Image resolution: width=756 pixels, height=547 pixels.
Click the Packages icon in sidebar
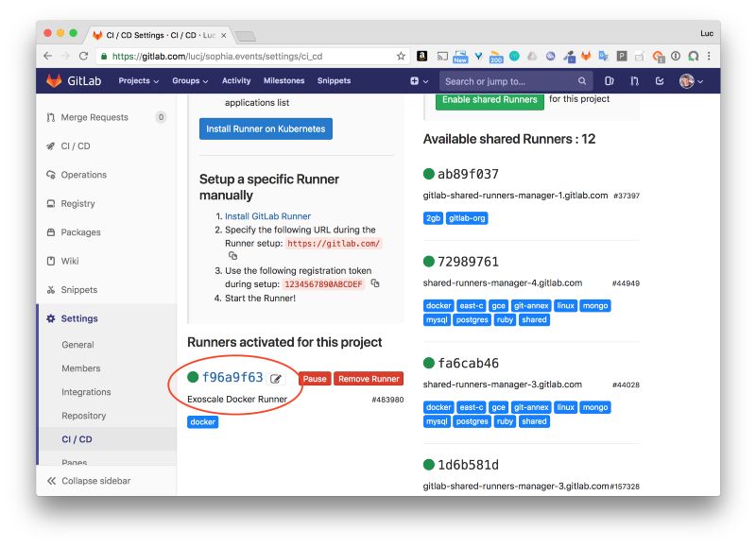point(51,232)
